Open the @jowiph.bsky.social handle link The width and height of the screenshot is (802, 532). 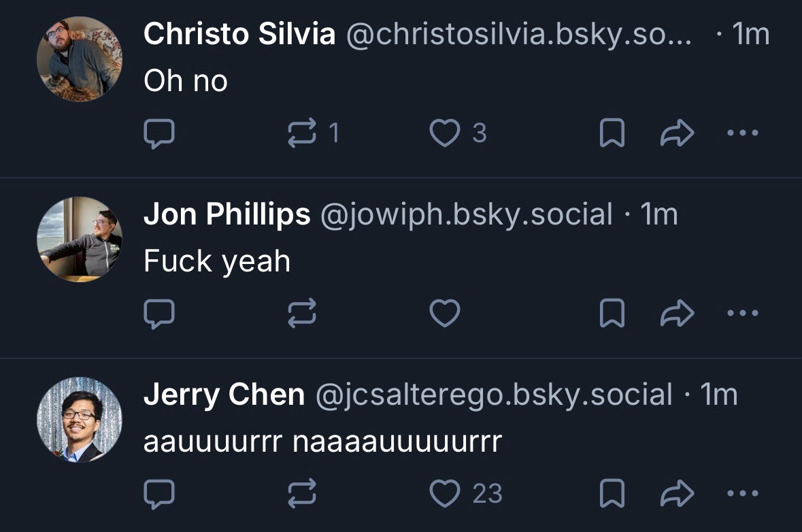click(466, 214)
